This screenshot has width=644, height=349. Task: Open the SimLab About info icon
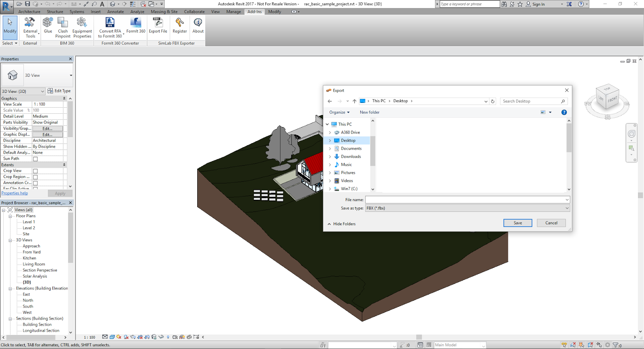[198, 23]
